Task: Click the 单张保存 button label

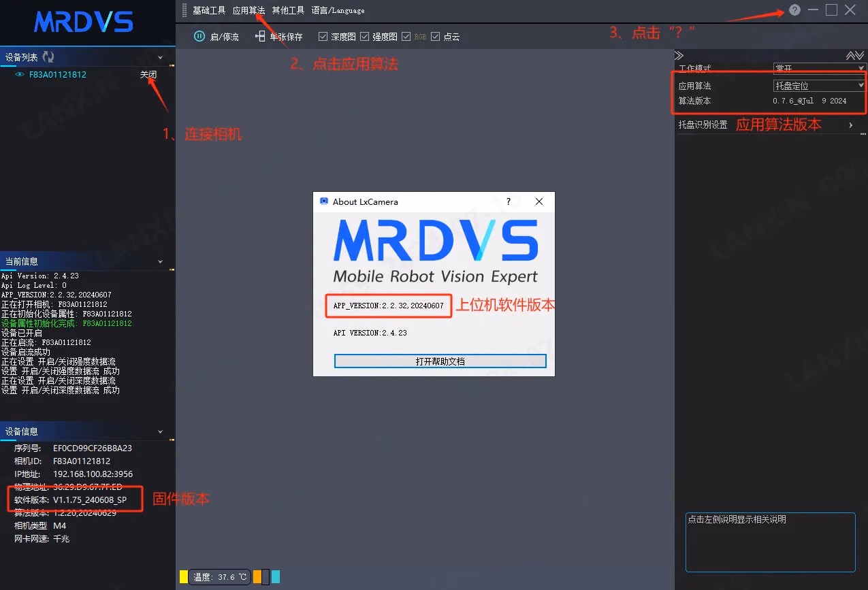Action: pyautogui.click(x=286, y=37)
